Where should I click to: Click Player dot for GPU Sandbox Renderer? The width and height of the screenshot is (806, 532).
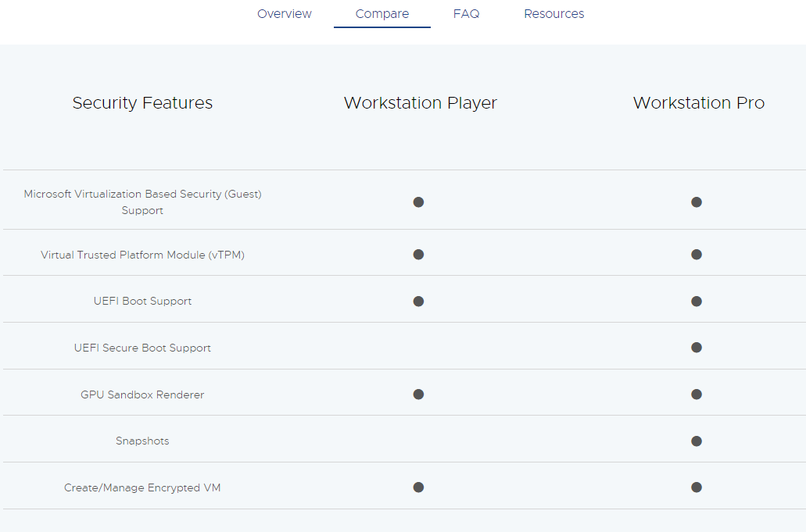click(x=418, y=395)
